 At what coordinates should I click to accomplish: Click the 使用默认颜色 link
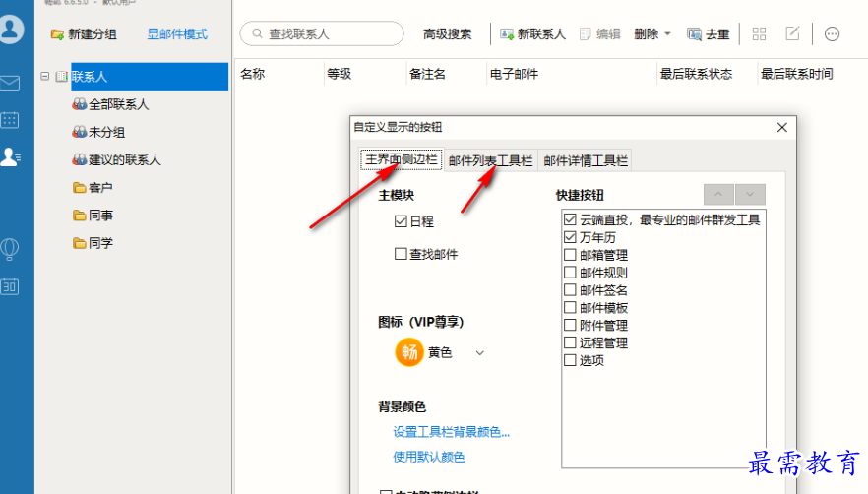(429, 457)
